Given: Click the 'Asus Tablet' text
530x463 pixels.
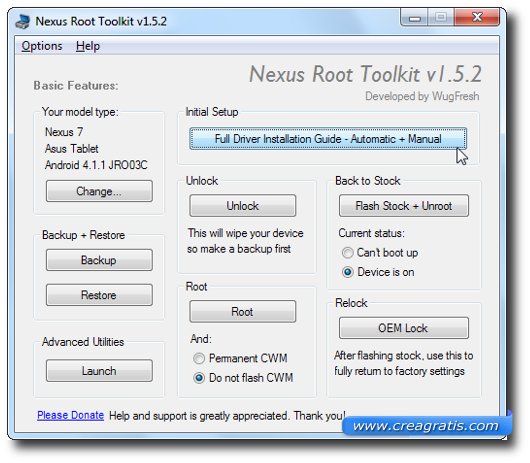Looking at the screenshot, I should pos(72,149).
